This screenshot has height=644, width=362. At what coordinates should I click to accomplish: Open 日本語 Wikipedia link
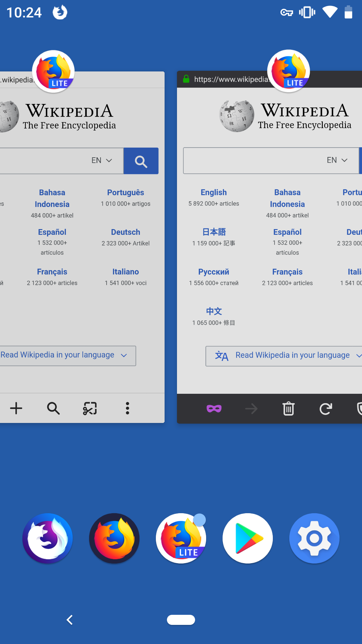[214, 232]
